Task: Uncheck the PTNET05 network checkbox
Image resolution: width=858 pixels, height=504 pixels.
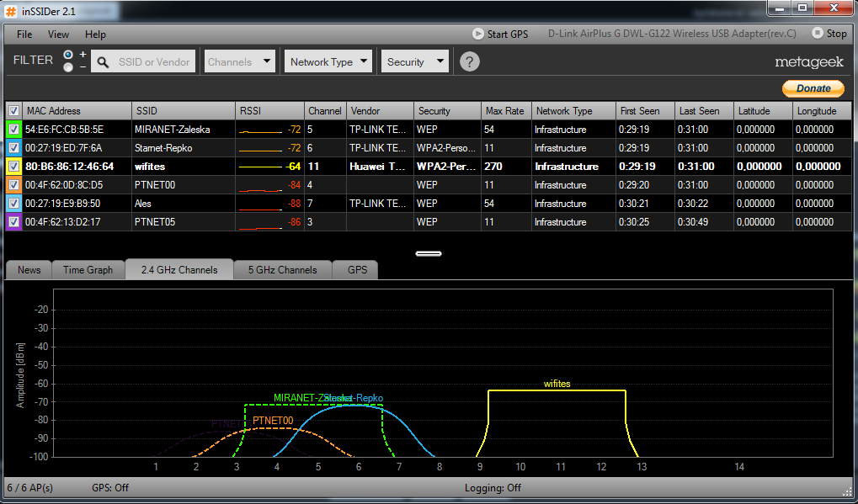Action: (13, 222)
